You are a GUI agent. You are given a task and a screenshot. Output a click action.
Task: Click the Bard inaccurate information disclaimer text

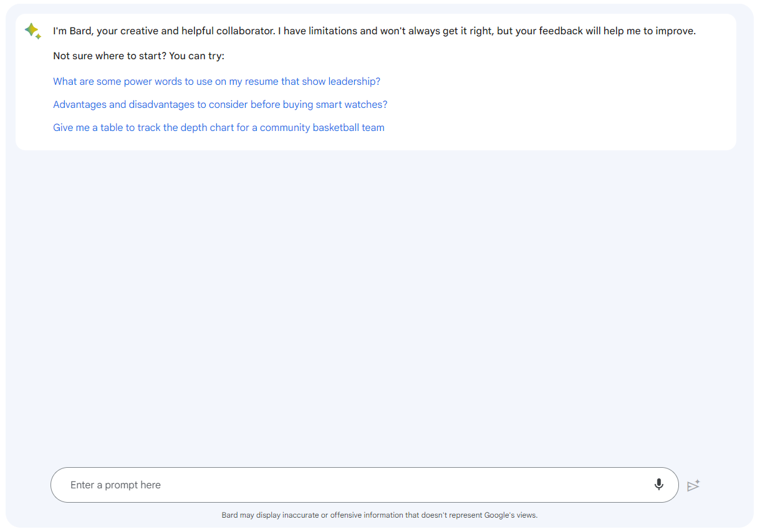click(380, 515)
